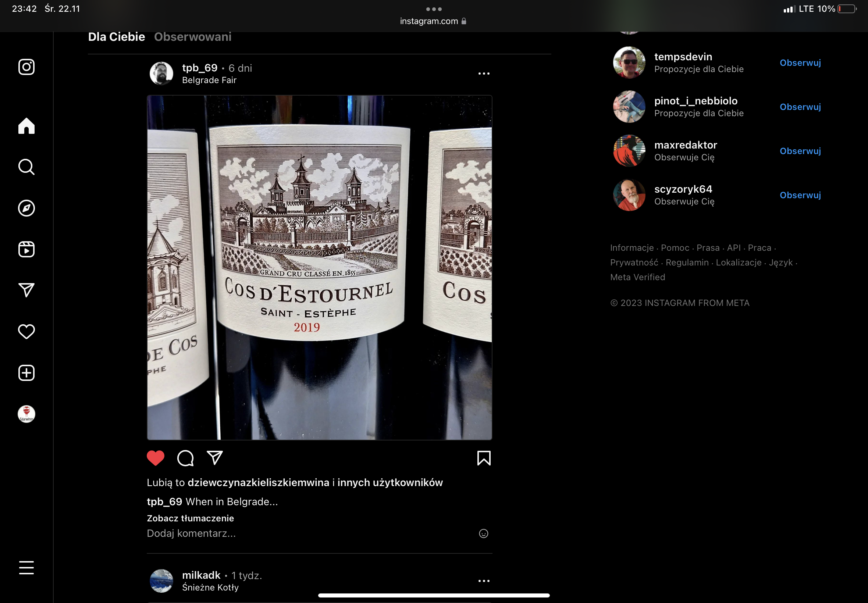Follow pinot_i_nebbiolo with Obserwuj

[800, 107]
